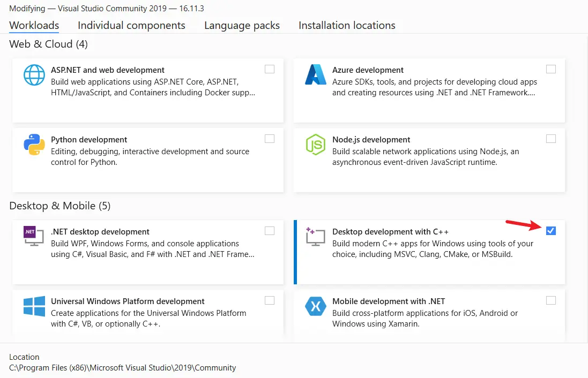Click the Node.js hexagon icon
Image resolution: width=588 pixels, height=378 pixels.
pyautogui.click(x=315, y=145)
